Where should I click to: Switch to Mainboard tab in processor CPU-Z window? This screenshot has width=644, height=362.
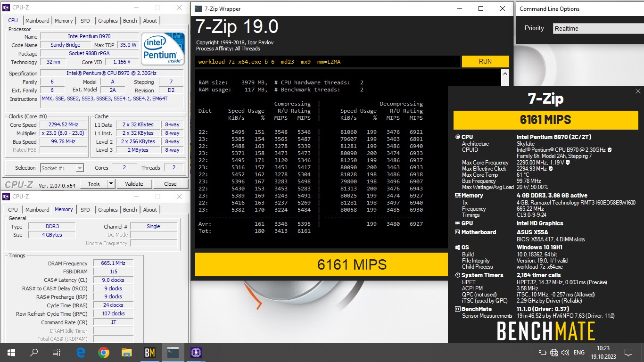pyautogui.click(x=37, y=21)
